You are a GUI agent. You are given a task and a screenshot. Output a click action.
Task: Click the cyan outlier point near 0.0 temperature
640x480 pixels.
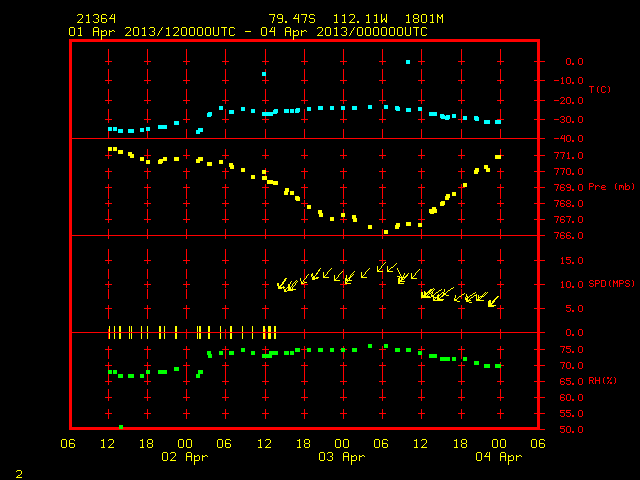point(408,62)
